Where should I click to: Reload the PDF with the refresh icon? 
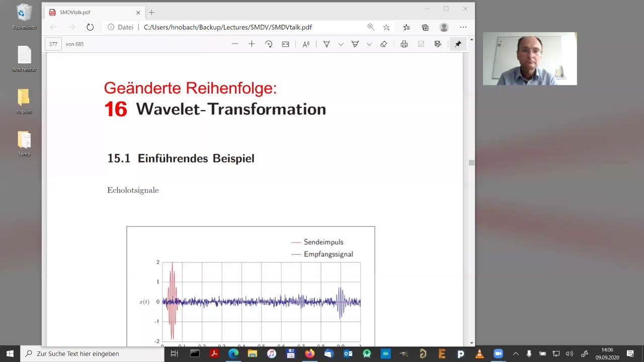coord(90,27)
